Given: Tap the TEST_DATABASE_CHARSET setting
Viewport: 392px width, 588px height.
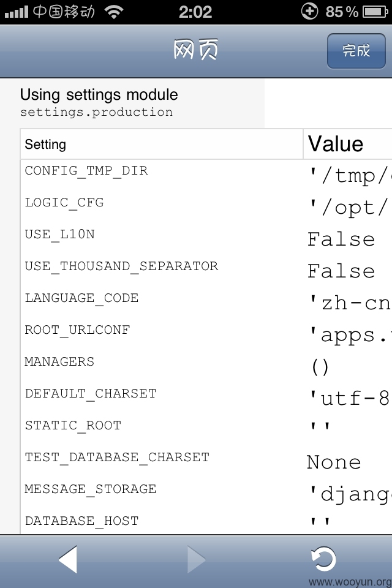Looking at the screenshot, I should point(117,458).
